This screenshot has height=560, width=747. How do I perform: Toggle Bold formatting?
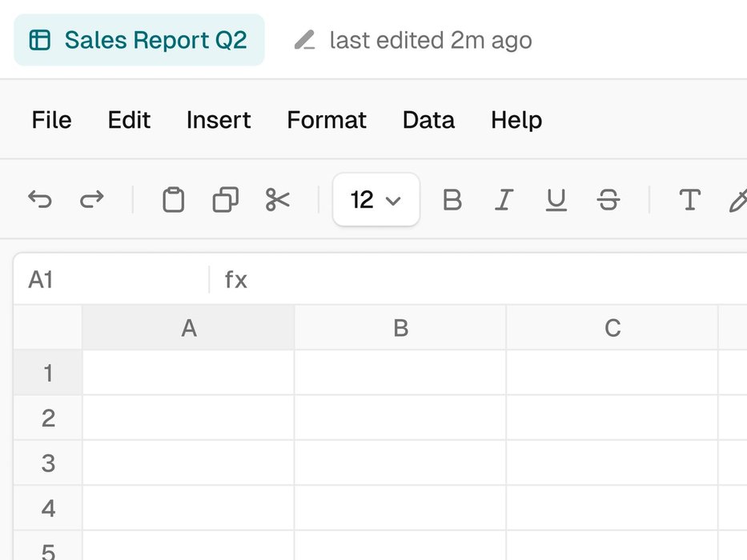[452, 199]
